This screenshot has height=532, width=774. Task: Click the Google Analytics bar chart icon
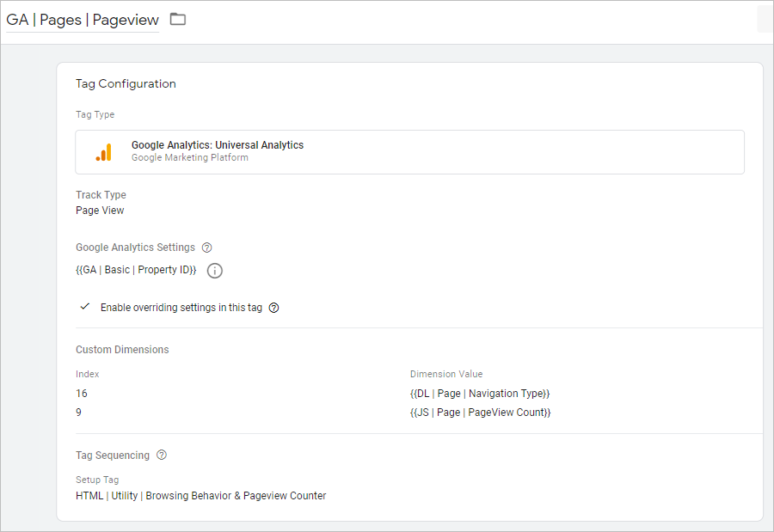tap(104, 152)
